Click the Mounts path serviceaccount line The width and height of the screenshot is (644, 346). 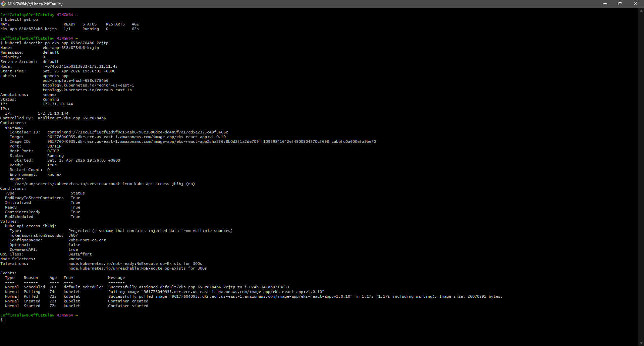pos(105,184)
